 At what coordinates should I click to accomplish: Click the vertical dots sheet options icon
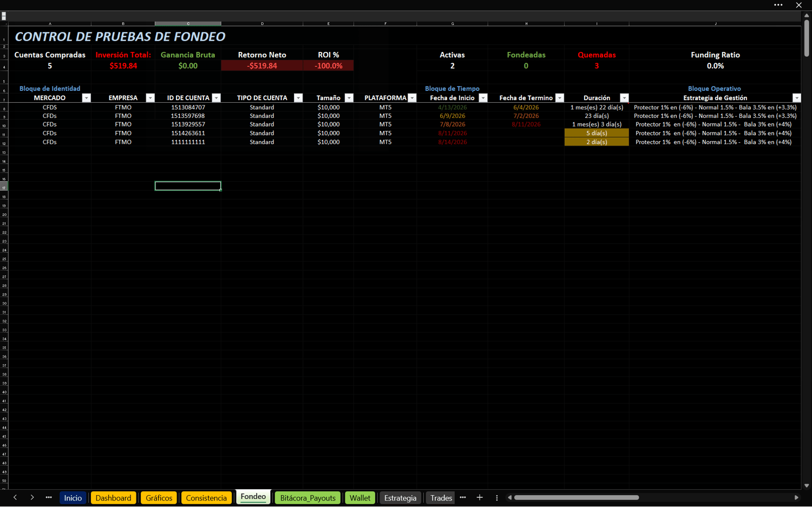[x=497, y=498]
